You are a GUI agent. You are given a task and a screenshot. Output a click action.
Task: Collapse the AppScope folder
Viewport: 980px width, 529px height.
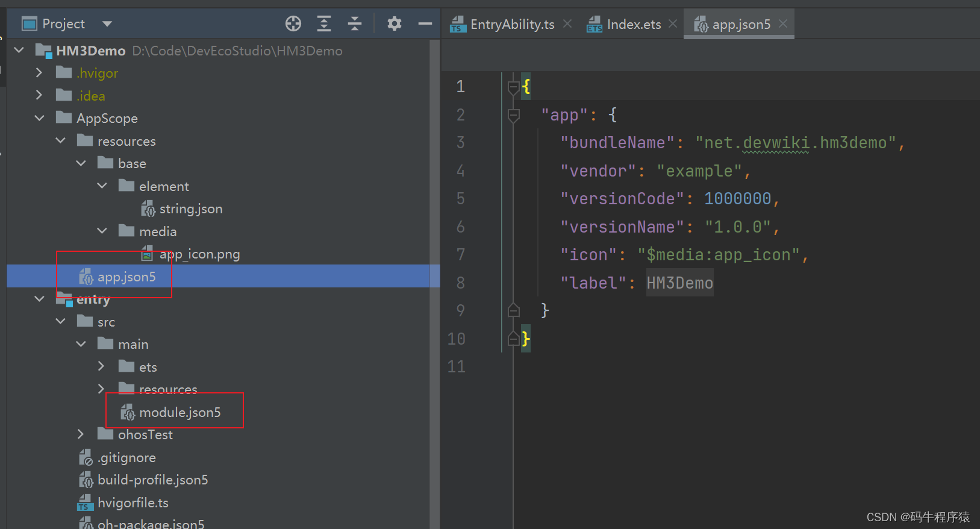(x=39, y=118)
